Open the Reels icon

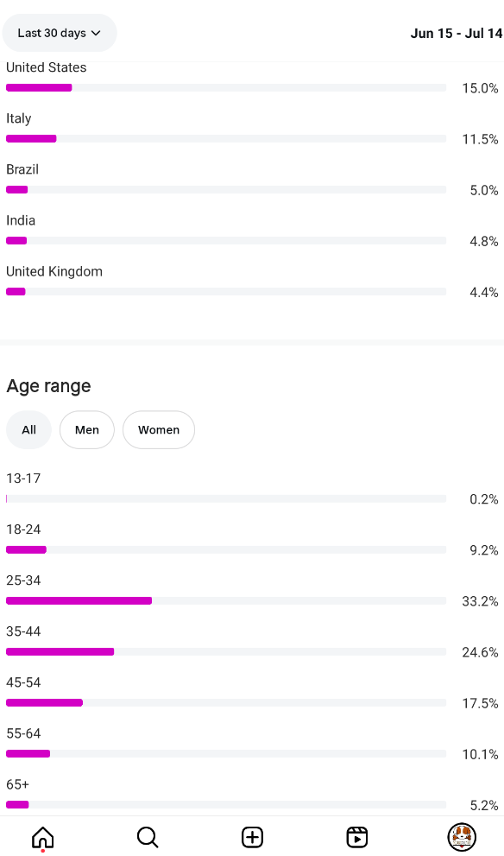[357, 837]
